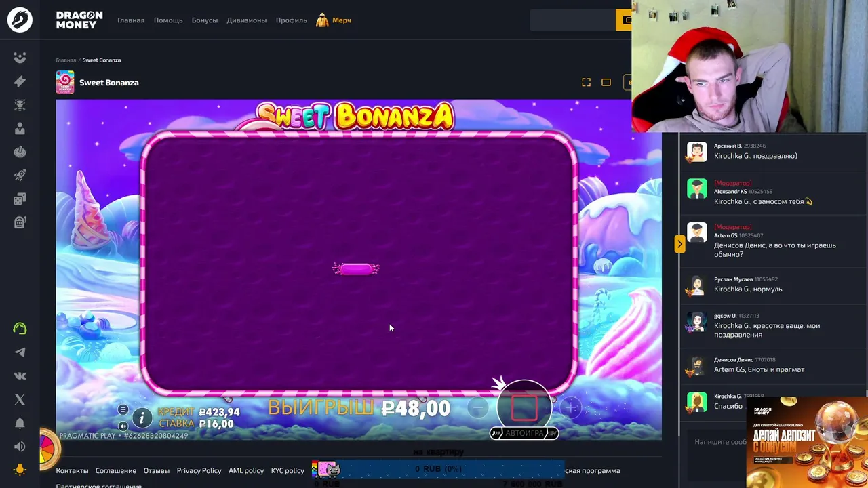
Task: Open the Соглашение footer link
Action: click(116, 470)
